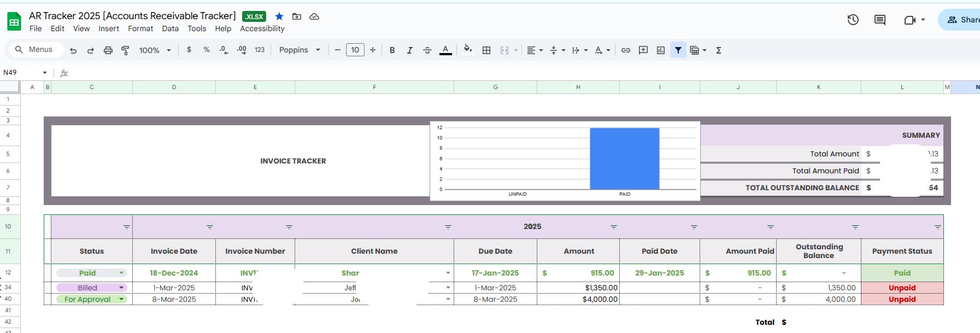Apply italic formatting
The image size is (980, 333).
[409, 50]
